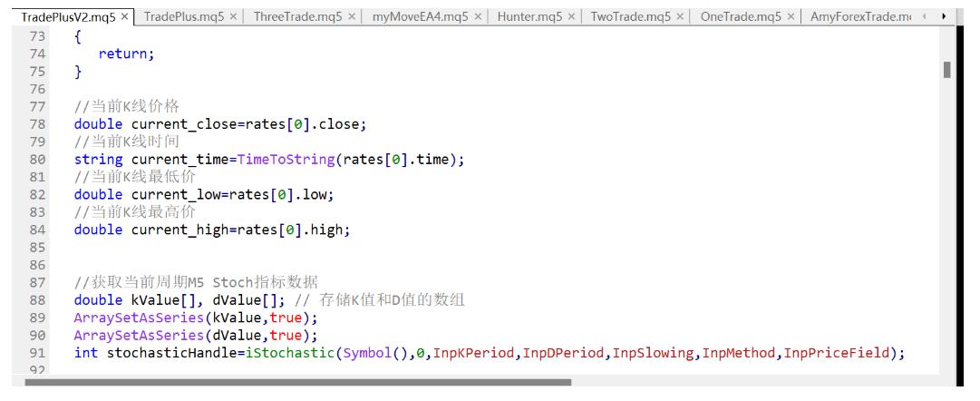This screenshot has width=980, height=401.
Task: Open the ThreeTrade.mq5 tab
Action: tap(298, 17)
